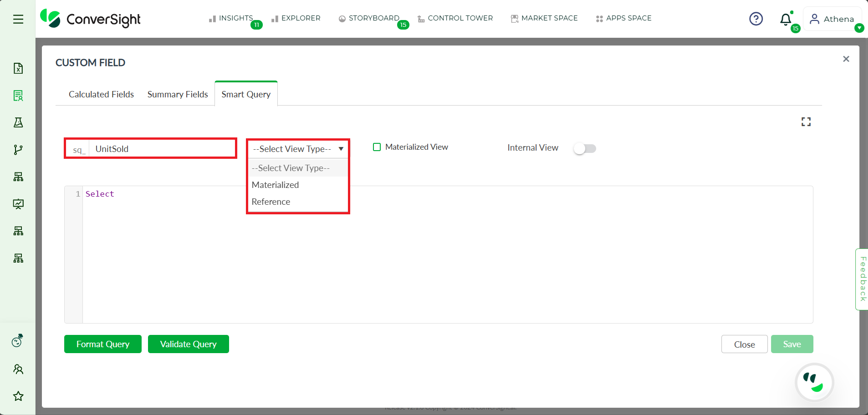Collapse the Select View Type dropdown

pos(298,149)
